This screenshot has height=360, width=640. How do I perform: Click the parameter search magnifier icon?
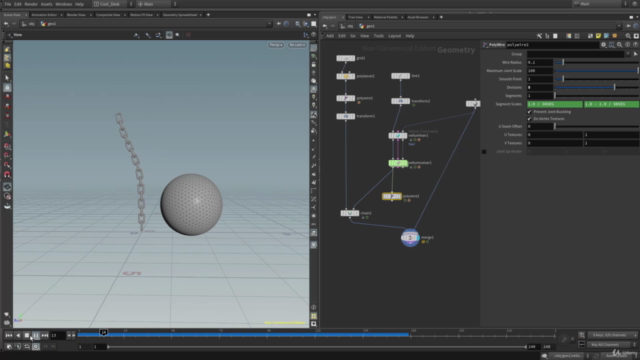[x=620, y=45]
